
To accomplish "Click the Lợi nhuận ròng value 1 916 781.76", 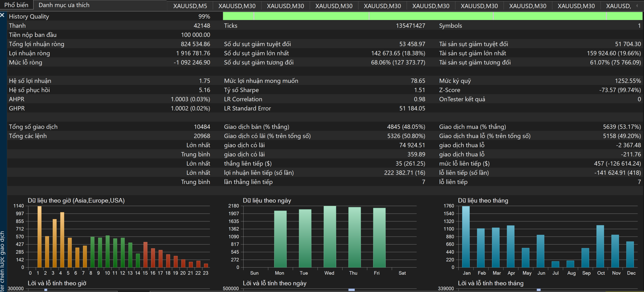I will pyautogui.click(x=193, y=54).
